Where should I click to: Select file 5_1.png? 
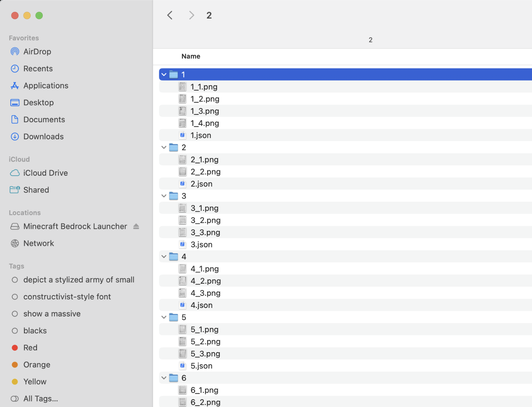coord(345,329)
